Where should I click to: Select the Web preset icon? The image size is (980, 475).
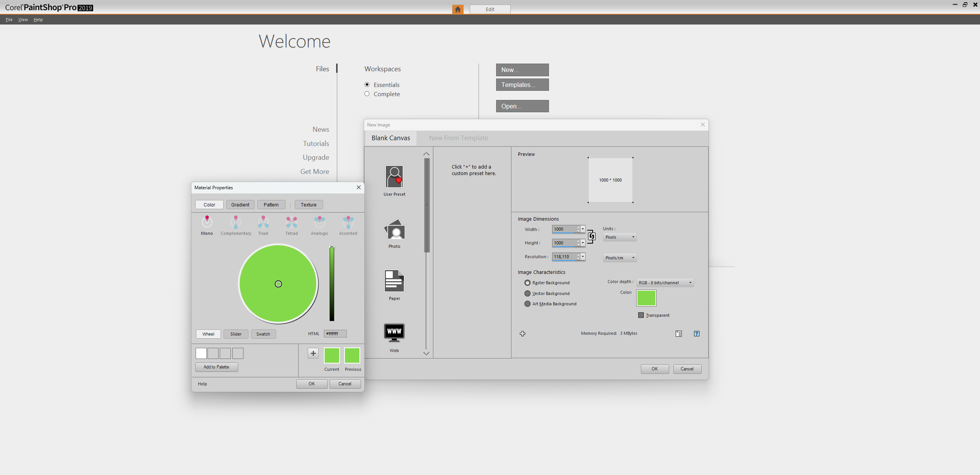394,332
